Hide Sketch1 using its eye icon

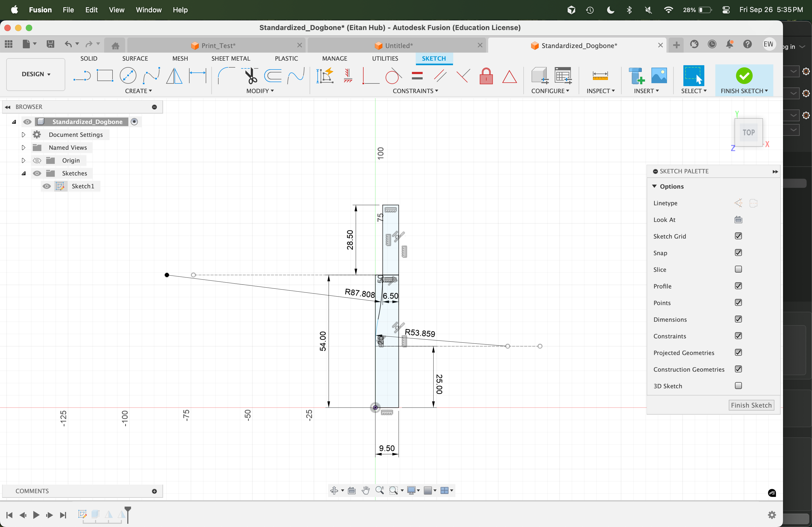tap(47, 186)
